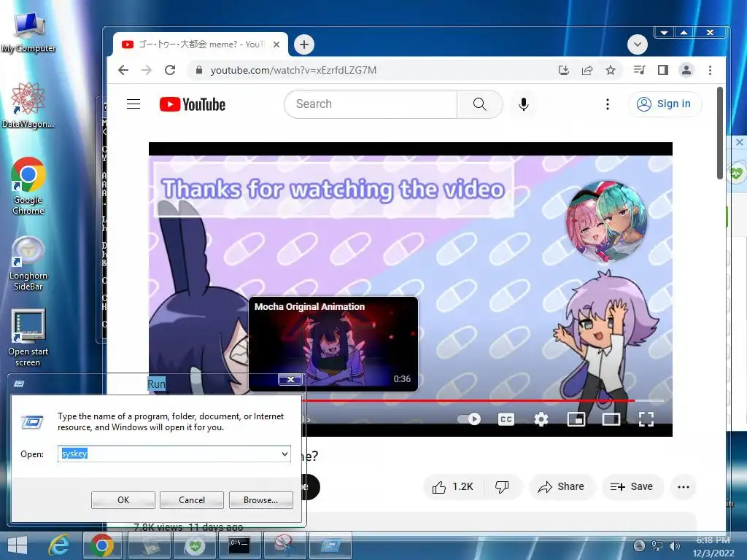
Task: Click the red video progress bar
Action: click(x=469, y=400)
